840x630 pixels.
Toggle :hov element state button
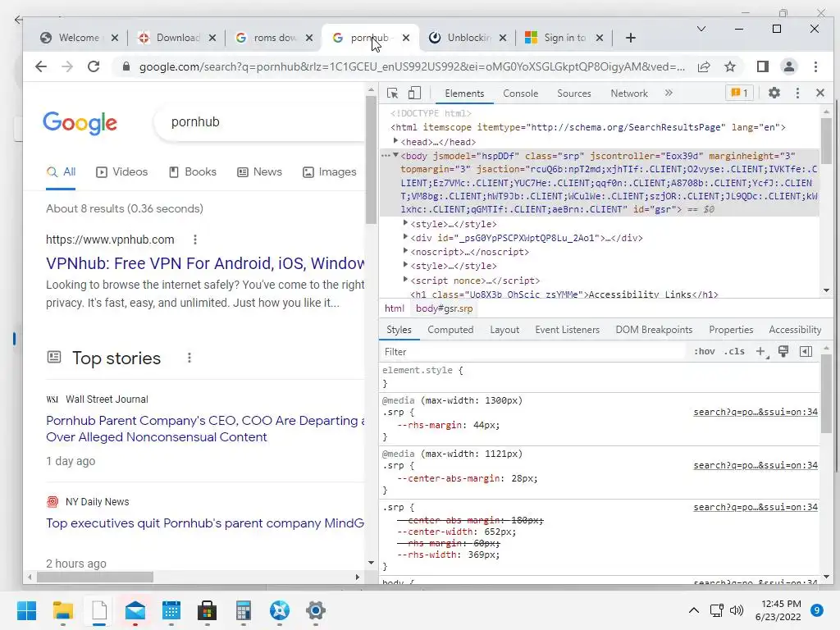(704, 351)
